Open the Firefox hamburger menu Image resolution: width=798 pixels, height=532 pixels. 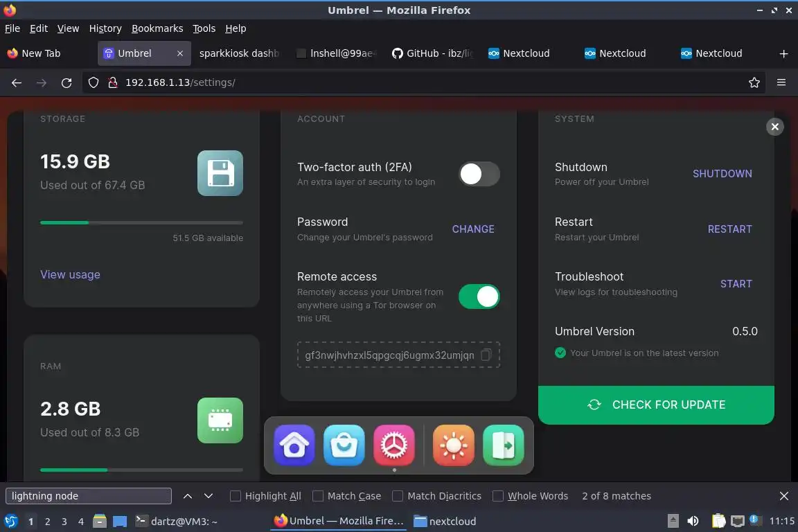[781, 82]
